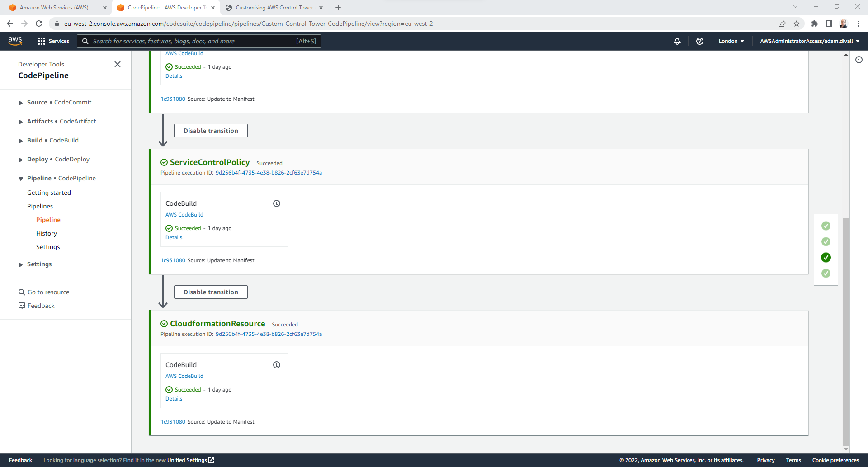
Task: Open AWS CodeBuild link in CloudformationResource stage
Action: (x=184, y=376)
